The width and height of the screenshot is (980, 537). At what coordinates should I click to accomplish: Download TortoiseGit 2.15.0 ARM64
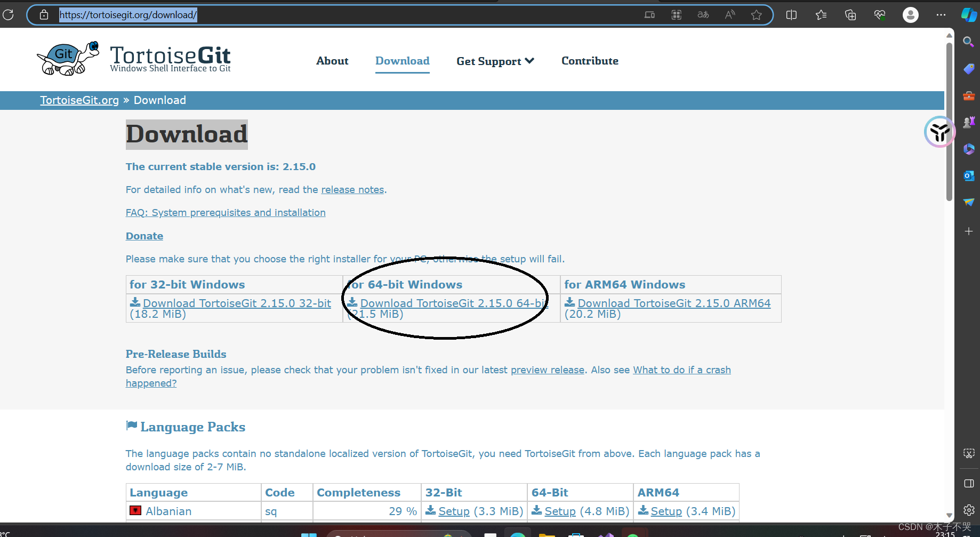click(674, 303)
